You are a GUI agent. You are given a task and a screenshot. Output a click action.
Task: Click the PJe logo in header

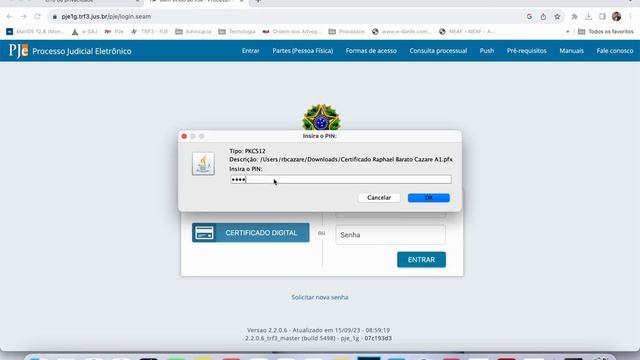coord(18,51)
